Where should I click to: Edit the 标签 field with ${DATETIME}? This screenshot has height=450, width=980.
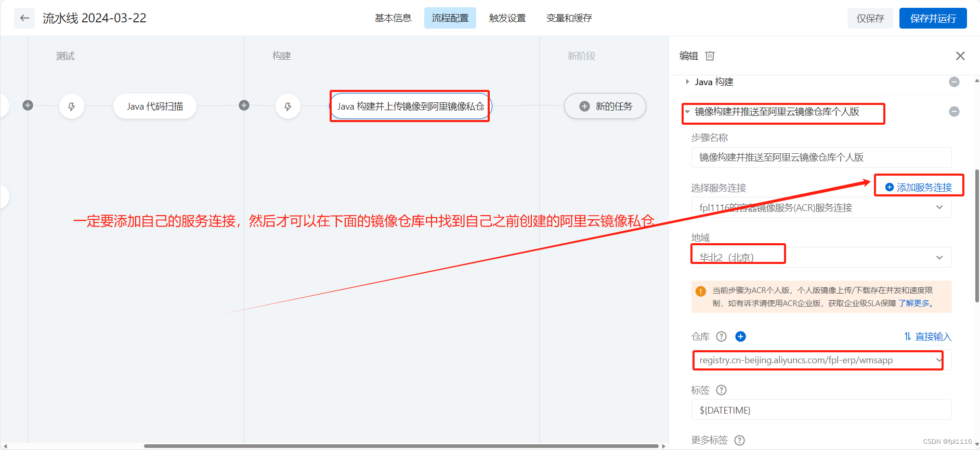click(x=821, y=409)
